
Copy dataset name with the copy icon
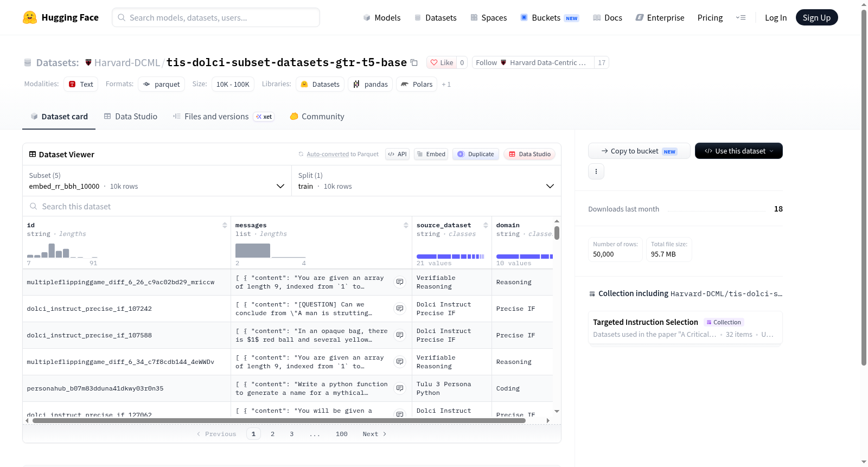click(x=414, y=62)
